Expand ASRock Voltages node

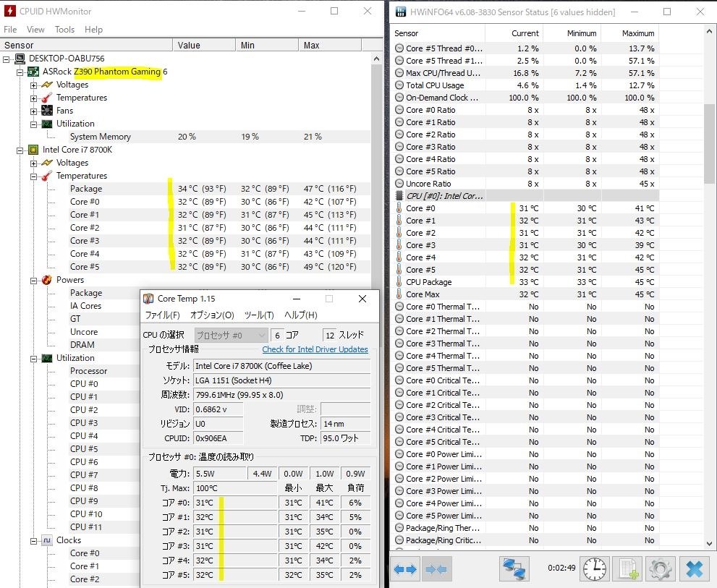pos(33,85)
